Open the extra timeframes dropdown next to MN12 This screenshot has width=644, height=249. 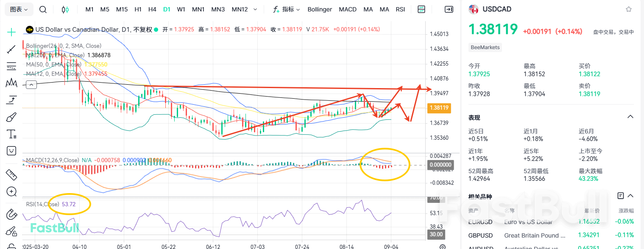(x=255, y=9)
